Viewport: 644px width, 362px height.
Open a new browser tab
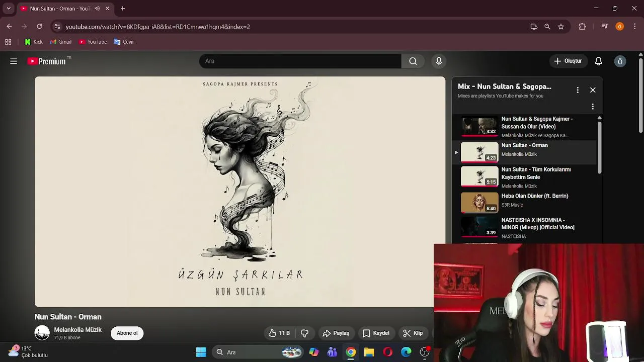pyautogui.click(x=122, y=9)
